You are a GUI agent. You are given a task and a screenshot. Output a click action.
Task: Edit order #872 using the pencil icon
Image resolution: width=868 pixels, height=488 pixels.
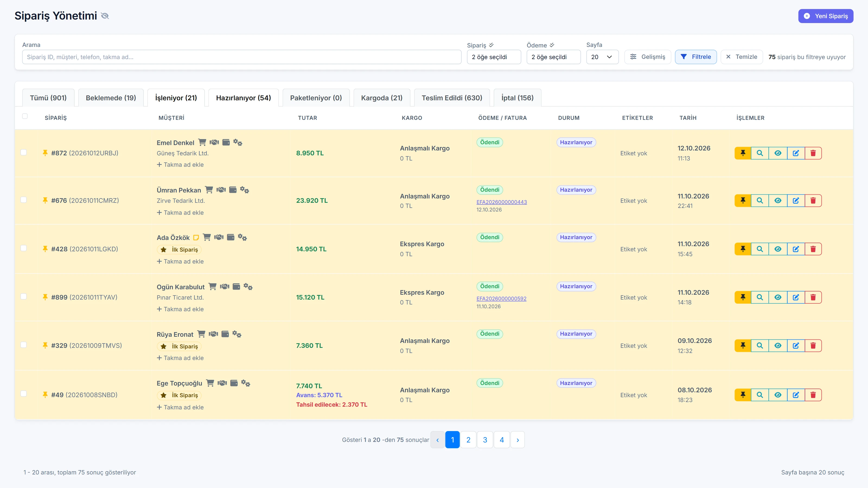tap(796, 153)
